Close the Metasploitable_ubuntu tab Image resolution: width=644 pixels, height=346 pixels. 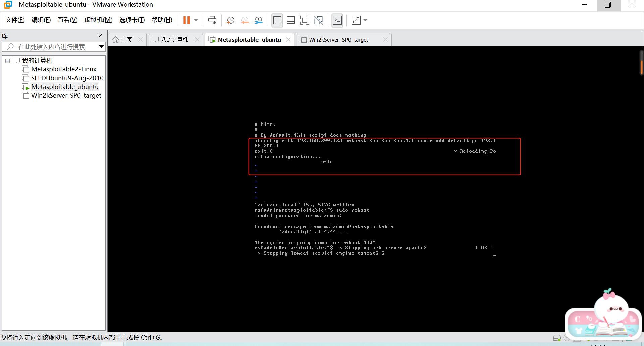point(288,40)
